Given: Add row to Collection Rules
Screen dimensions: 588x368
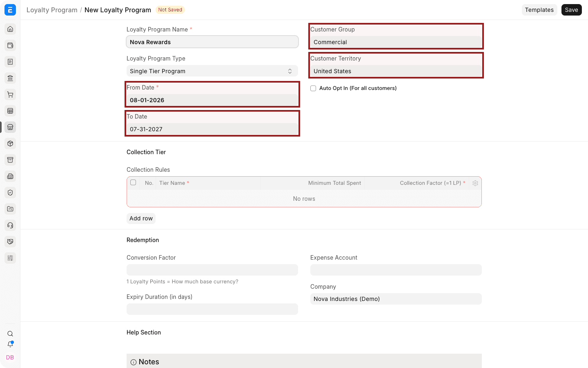Looking at the screenshot, I should click(x=141, y=218).
